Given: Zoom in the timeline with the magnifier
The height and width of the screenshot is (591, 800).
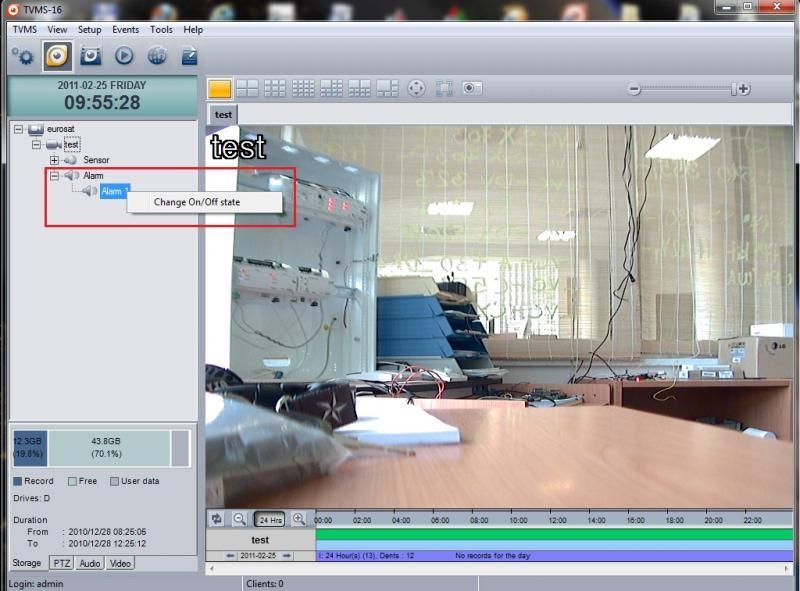Looking at the screenshot, I should pyautogui.click(x=298, y=519).
